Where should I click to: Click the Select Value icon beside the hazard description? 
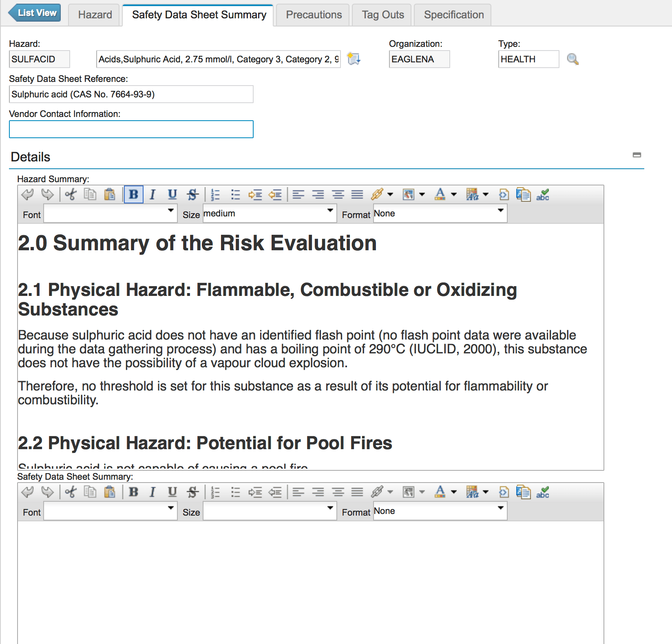(354, 59)
